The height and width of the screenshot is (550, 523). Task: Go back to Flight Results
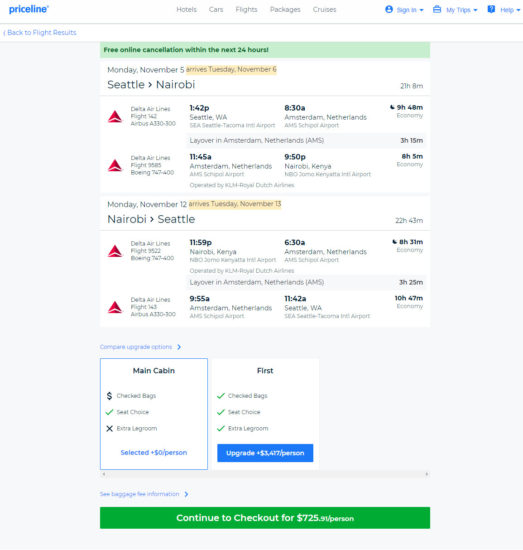(x=40, y=33)
